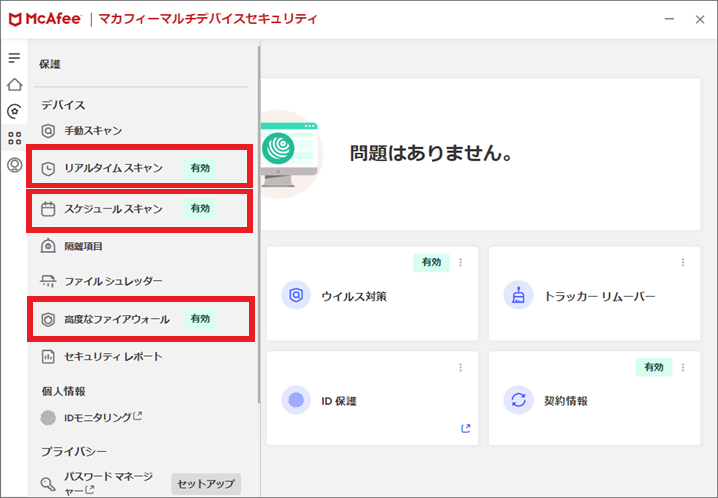The image size is (718, 498).
Task: Click the security report chart icon
Action: click(48, 357)
